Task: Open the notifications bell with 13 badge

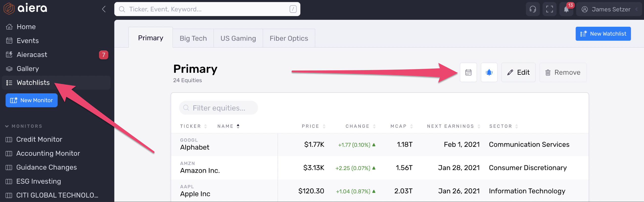Action: coord(566,9)
